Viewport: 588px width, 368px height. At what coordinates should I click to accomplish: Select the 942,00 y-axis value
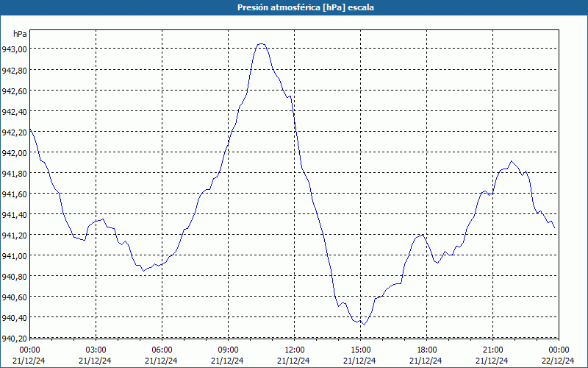pyautogui.click(x=14, y=153)
